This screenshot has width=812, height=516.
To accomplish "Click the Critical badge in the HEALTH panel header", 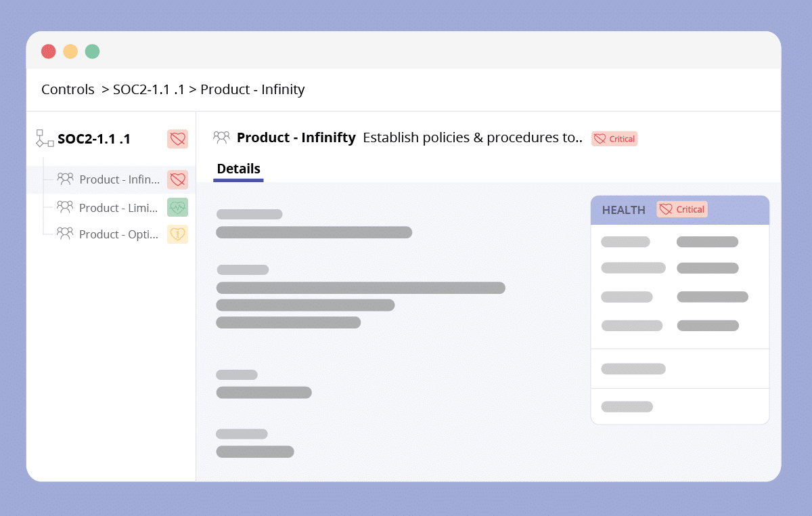I will pyautogui.click(x=681, y=209).
